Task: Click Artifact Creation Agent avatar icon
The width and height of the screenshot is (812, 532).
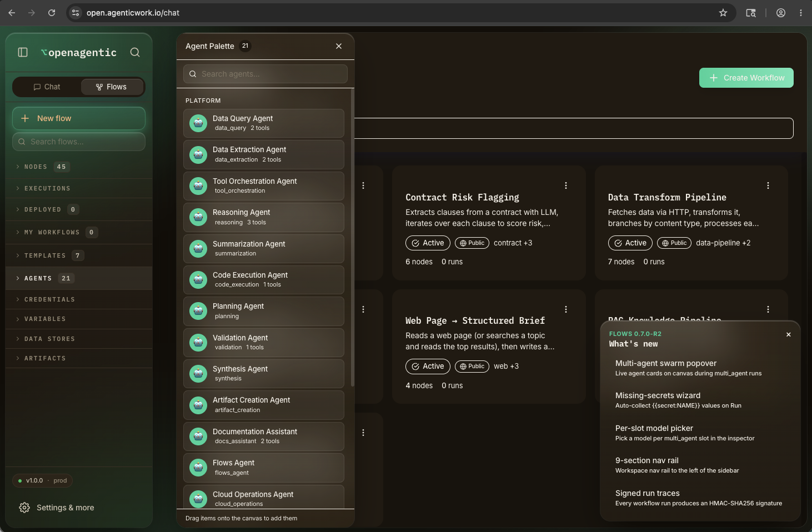Action: pyautogui.click(x=198, y=405)
